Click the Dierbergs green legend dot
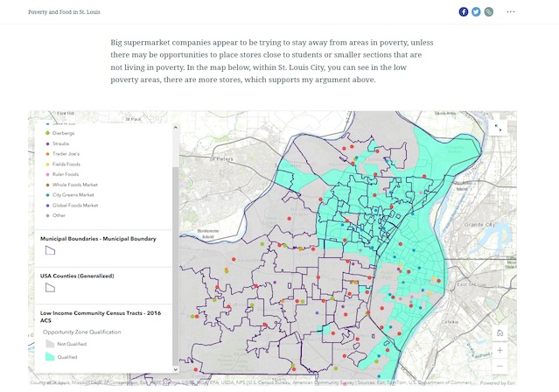Viewport: 559px width, 392px height. [x=47, y=133]
